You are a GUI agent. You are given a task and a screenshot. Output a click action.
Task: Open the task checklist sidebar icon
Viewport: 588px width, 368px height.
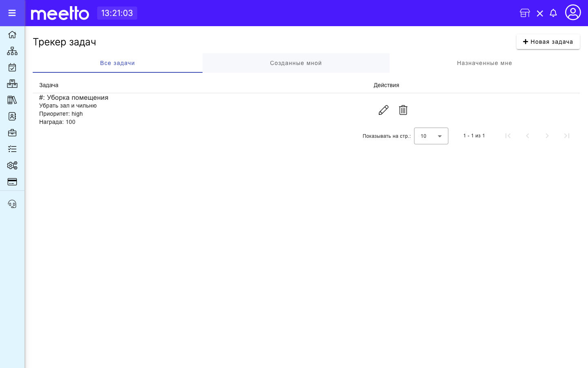point(12,149)
